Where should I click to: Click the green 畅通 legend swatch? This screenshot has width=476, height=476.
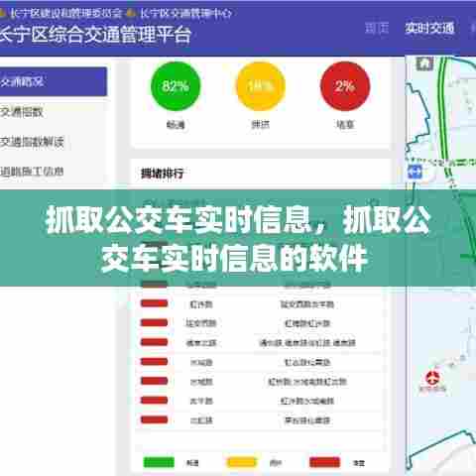pyautogui.click(x=159, y=462)
